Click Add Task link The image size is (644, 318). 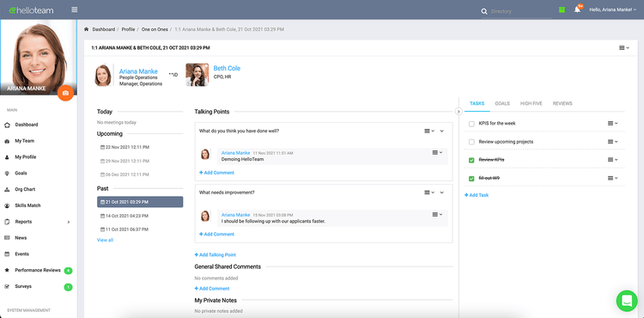(477, 195)
